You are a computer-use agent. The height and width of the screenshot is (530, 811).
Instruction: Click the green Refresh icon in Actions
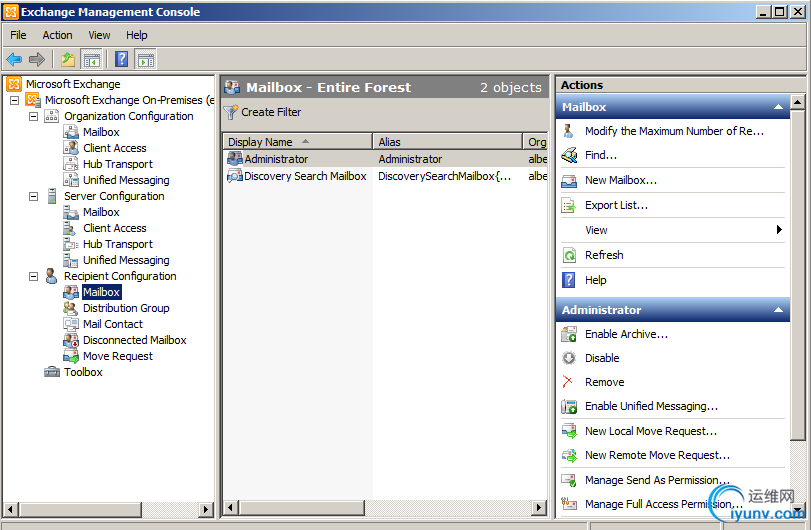click(x=569, y=255)
